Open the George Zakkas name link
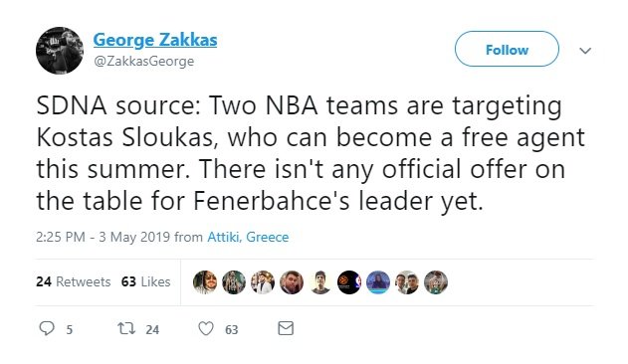628x364 pixels. (155, 40)
